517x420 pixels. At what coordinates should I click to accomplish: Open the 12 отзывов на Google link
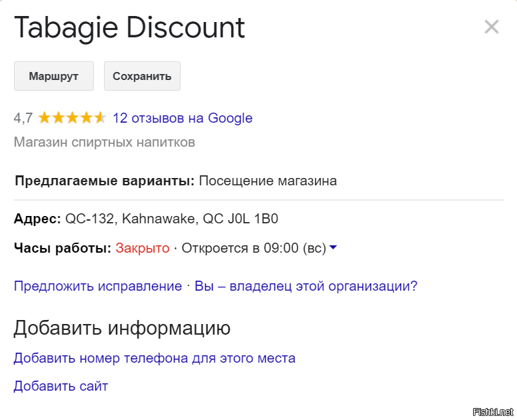coord(183,119)
